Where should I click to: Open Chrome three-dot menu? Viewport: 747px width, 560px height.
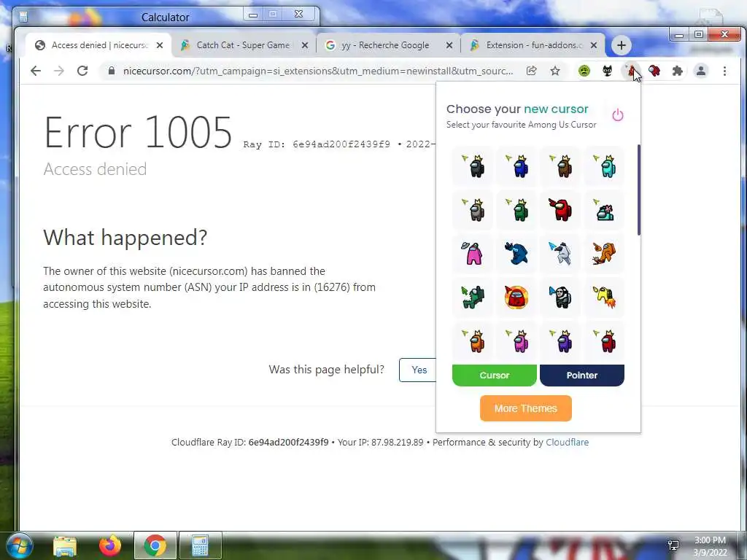[724, 71]
